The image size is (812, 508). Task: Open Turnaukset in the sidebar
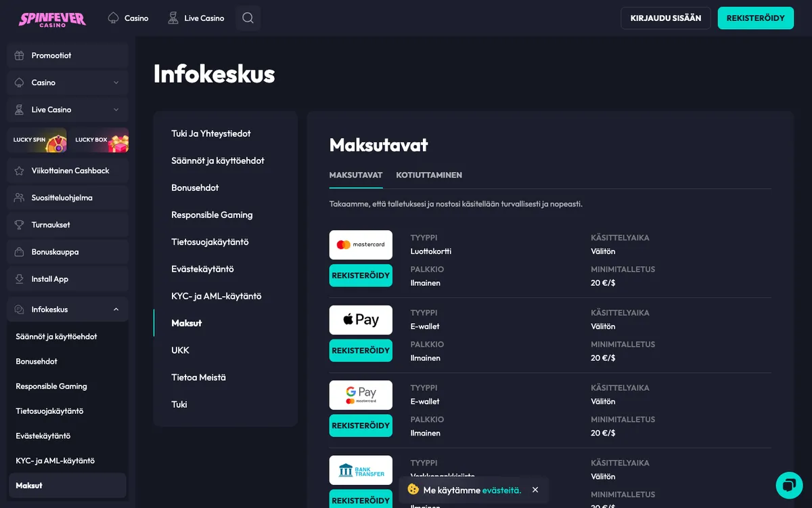pyautogui.click(x=68, y=225)
